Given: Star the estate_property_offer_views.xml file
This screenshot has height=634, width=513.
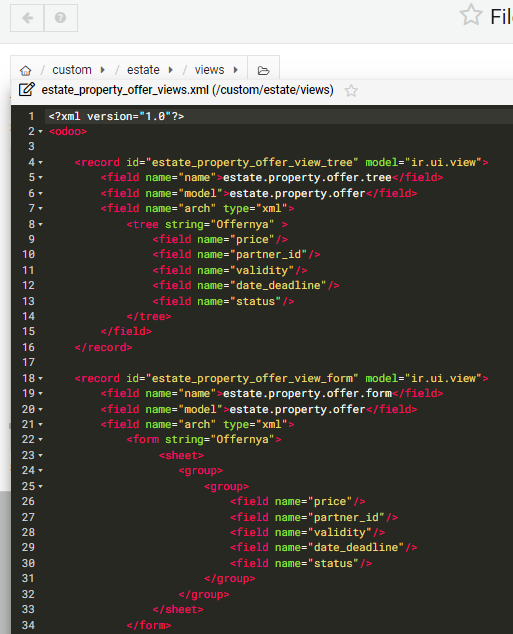Looking at the screenshot, I should (351, 90).
